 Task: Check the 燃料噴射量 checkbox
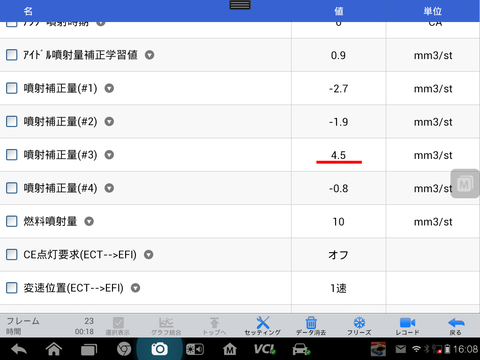[x=12, y=221]
